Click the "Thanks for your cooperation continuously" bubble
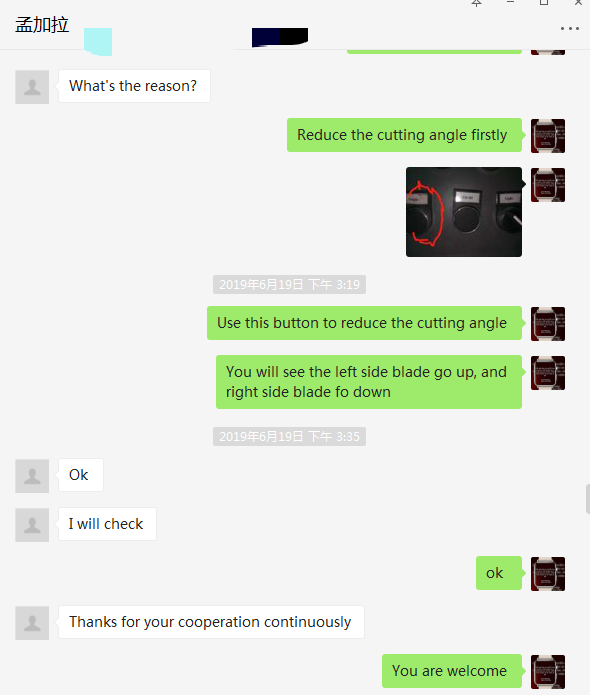Viewport: 590px width, 695px height. point(211,622)
